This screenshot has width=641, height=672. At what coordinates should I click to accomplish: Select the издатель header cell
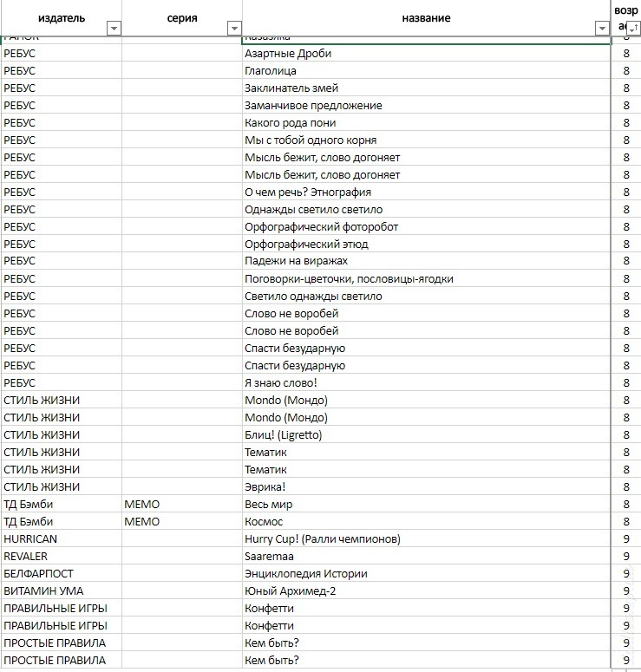coord(62,18)
